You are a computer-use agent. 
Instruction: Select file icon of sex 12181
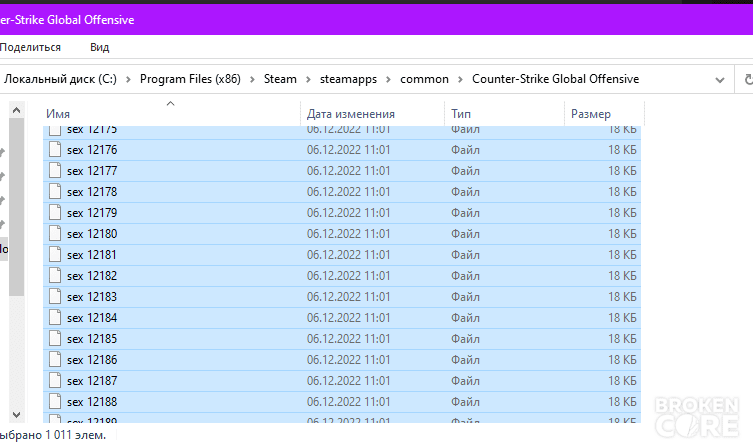pos(55,255)
